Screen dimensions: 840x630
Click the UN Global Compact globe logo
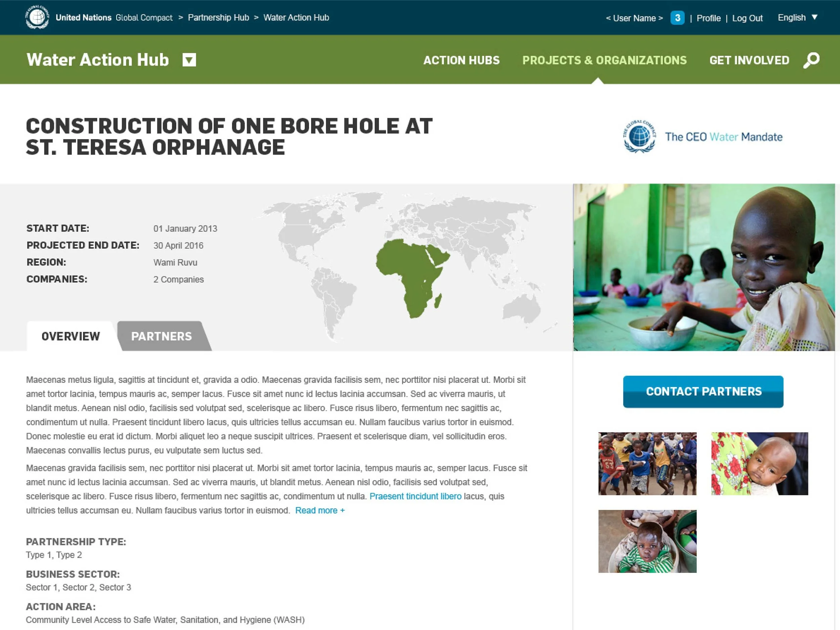tap(37, 17)
